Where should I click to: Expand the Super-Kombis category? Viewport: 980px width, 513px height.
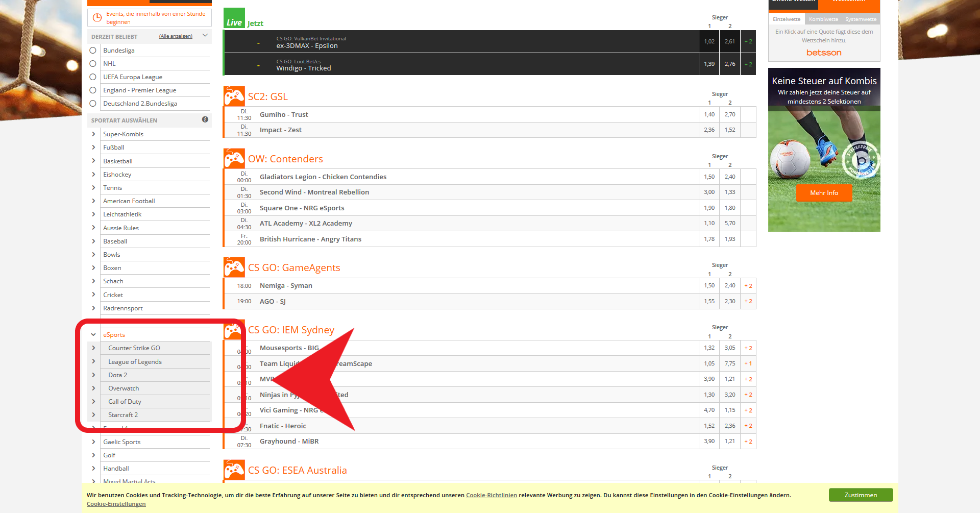93,134
